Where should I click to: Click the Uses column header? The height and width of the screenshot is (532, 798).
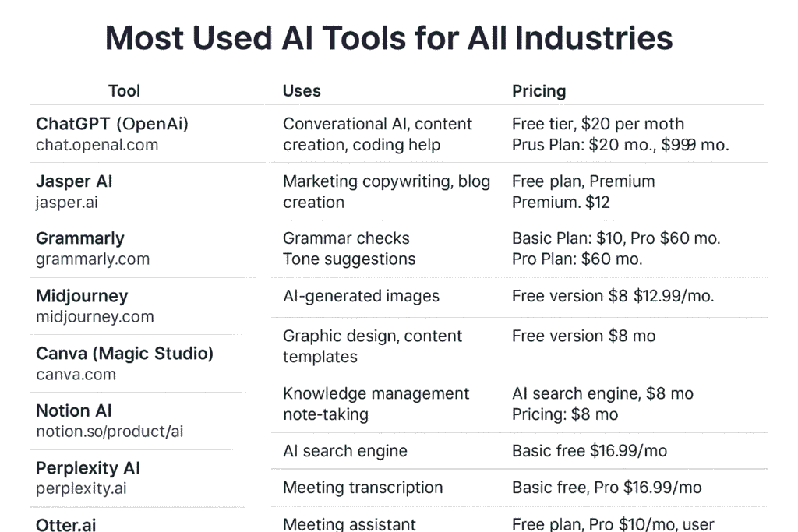302,91
